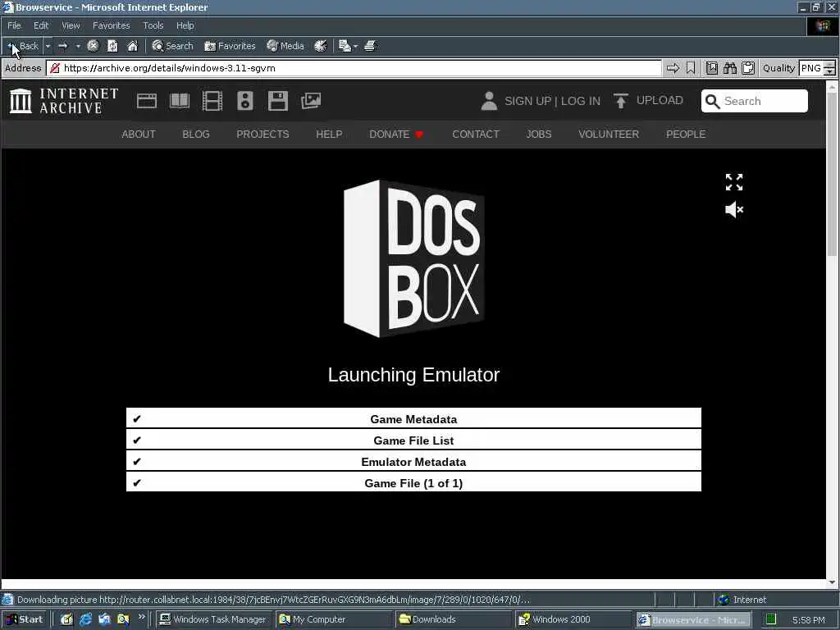Viewport: 840px width, 630px height.
Task: Click the UPLOAD link
Action: coord(660,100)
